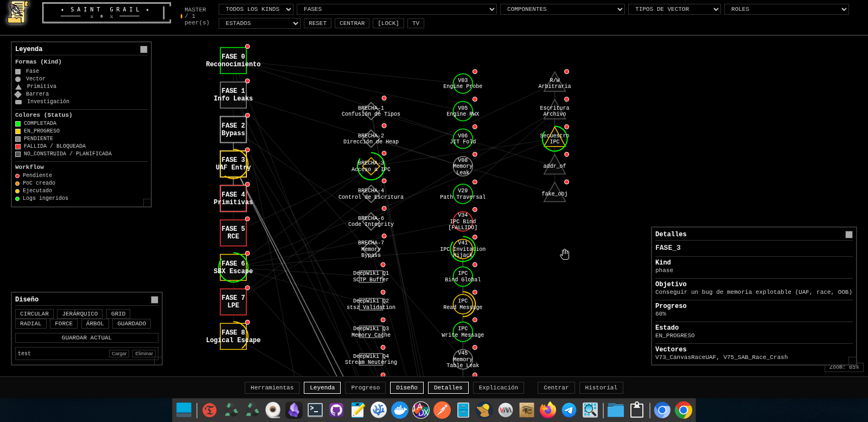
Task: Select the FASE 0 Reconocimiento node
Action: (233, 60)
